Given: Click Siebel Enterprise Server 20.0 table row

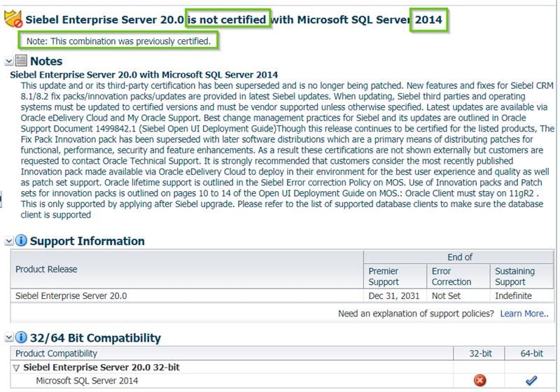Looking at the screenshot, I should click(282, 295).
